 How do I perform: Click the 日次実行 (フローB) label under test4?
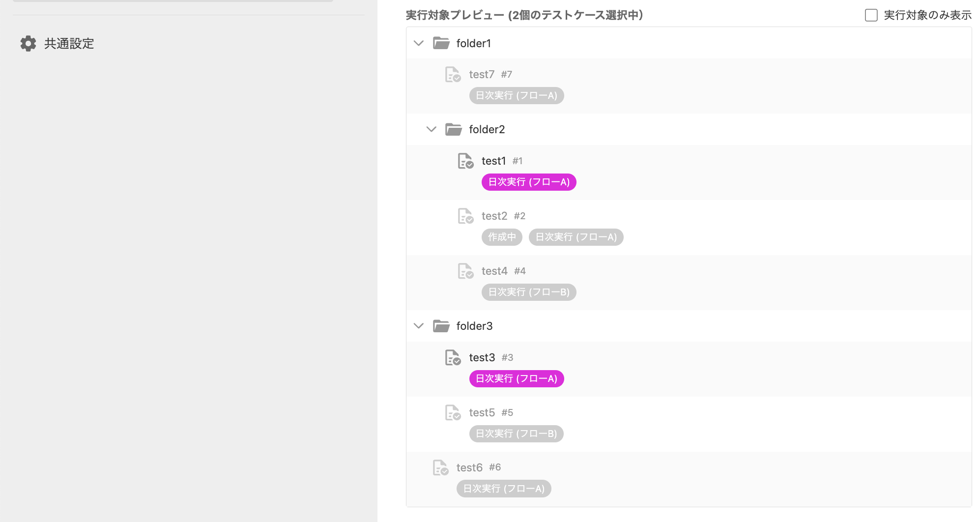point(529,292)
